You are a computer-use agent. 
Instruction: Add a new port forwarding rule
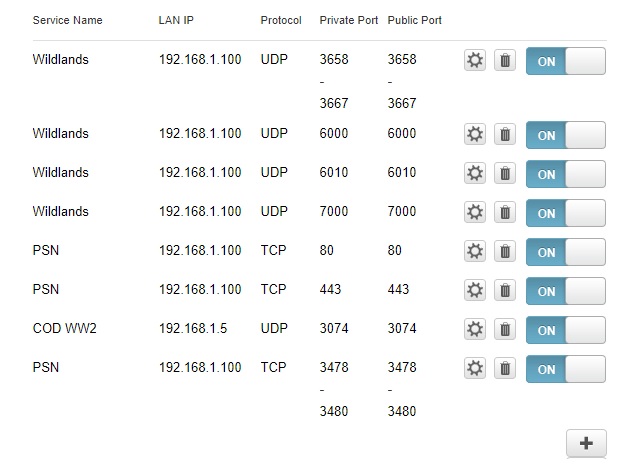(x=586, y=443)
